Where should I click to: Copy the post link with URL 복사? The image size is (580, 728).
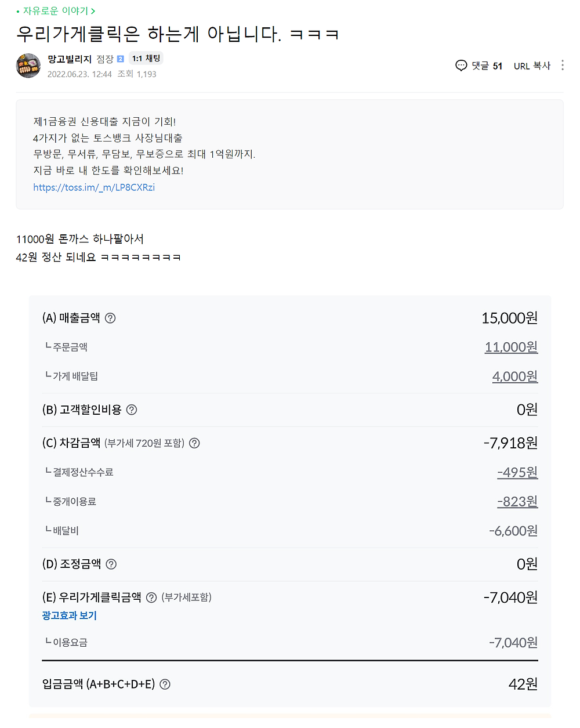(x=532, y=66)
